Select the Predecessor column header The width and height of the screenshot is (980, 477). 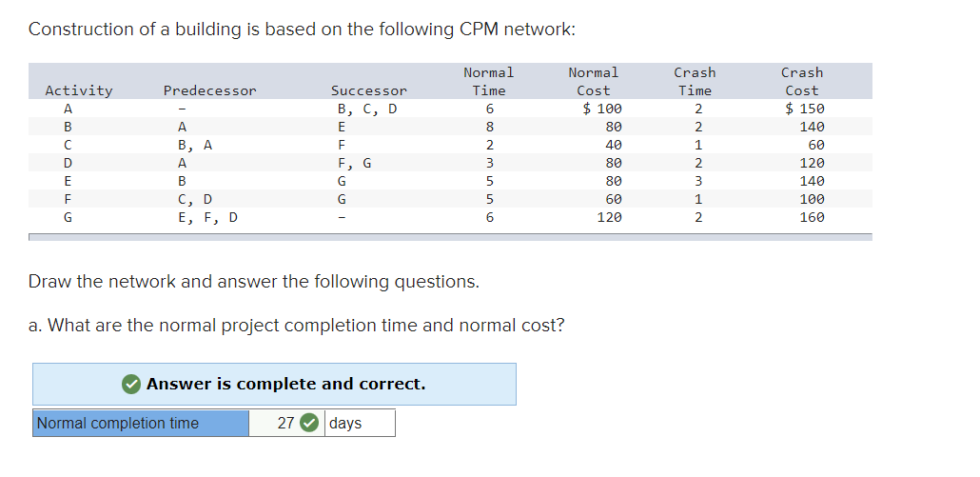coord(209,90)
